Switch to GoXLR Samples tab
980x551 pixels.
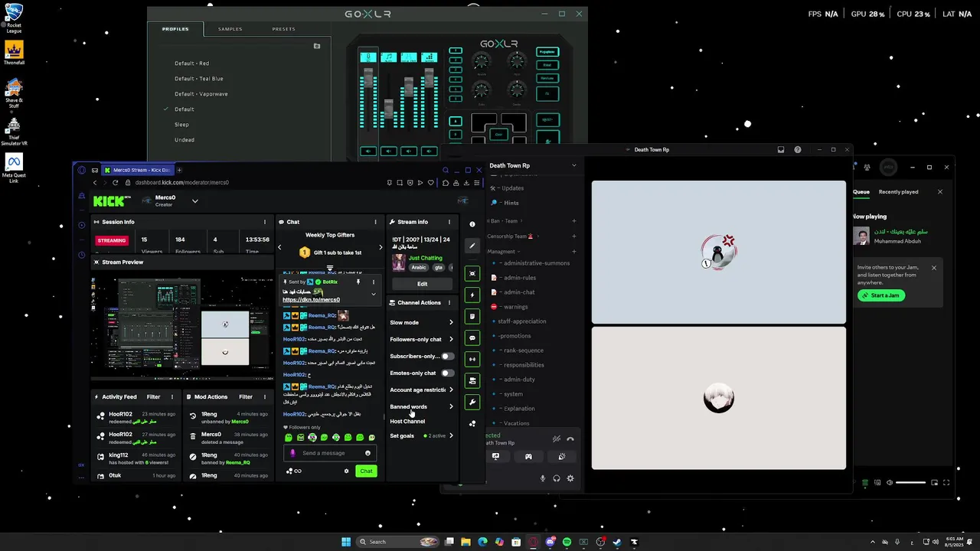pyautogui.click(x=230, y=29)
